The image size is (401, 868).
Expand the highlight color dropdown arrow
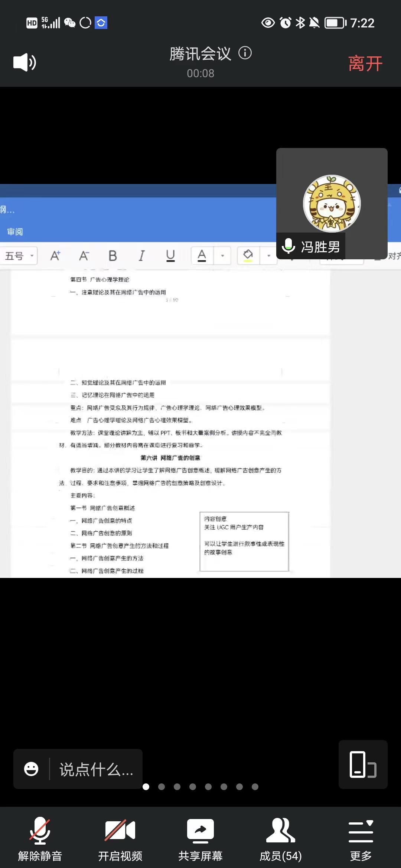pyautogui.click(x=269, y=256)
